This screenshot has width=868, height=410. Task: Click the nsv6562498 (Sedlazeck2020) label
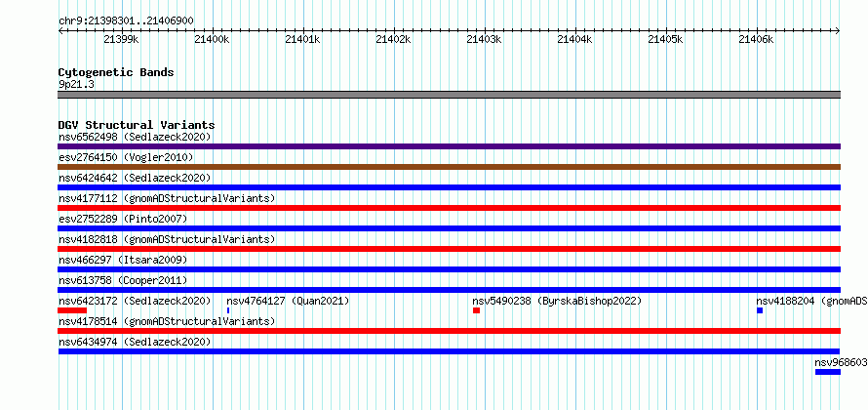pyautogui.click(x=135, y=137)
